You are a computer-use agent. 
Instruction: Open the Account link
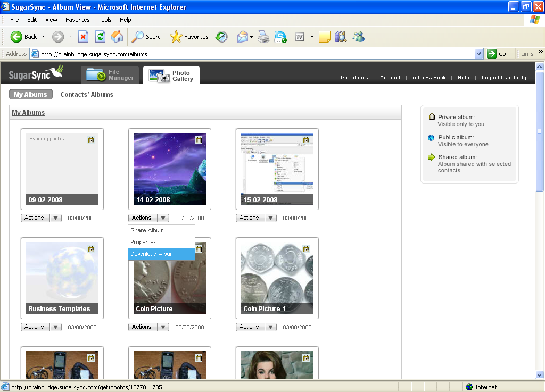(x=390, y=78)
